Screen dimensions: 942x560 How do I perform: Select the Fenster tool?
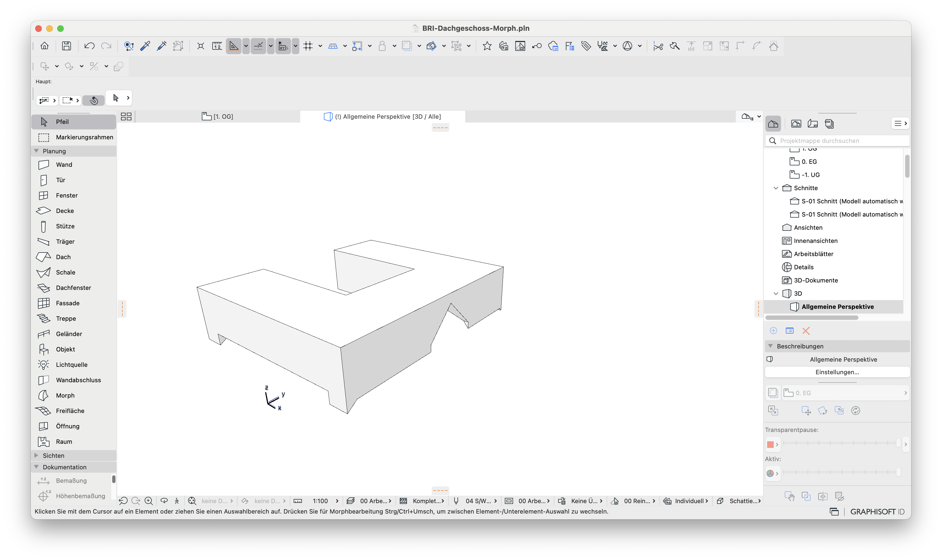(x=74, y=195)
